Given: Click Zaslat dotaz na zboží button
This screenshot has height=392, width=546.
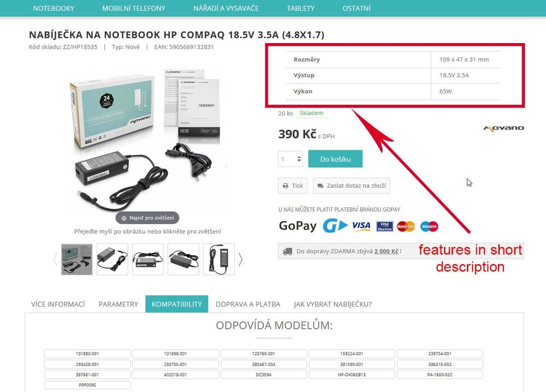Looking at the screenshot, I should point(351,186).
